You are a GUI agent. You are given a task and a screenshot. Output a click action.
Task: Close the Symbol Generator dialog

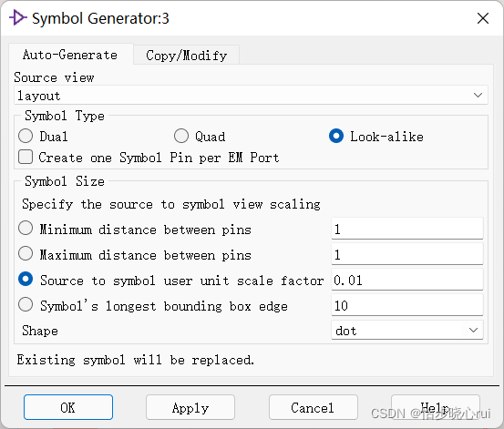click(483, 18)
